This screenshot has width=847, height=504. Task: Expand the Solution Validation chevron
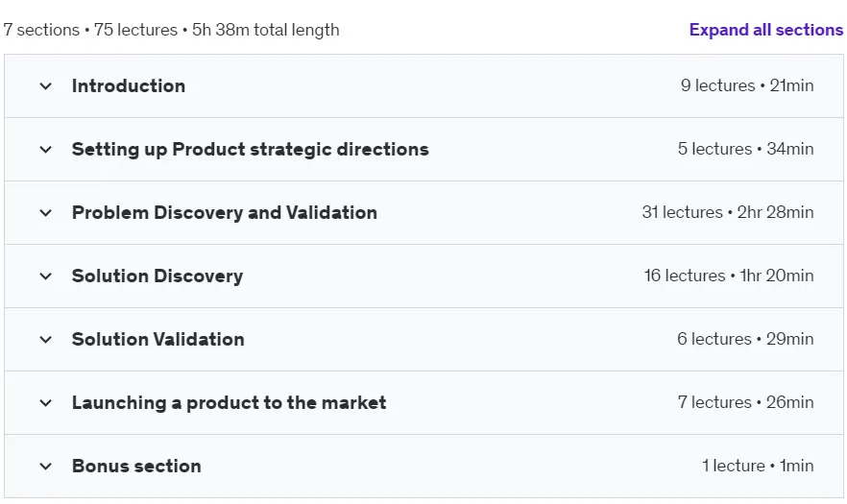click(46, 339)
